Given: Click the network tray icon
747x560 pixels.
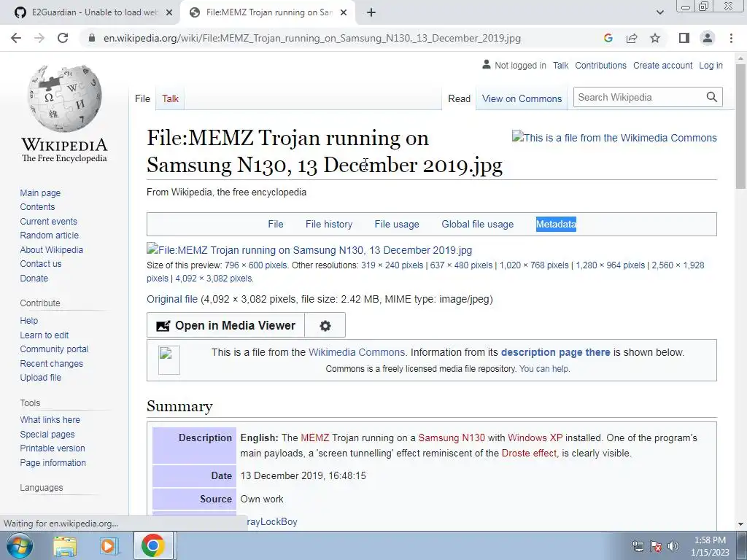Looking at the screenshot, I should [638, 546].
